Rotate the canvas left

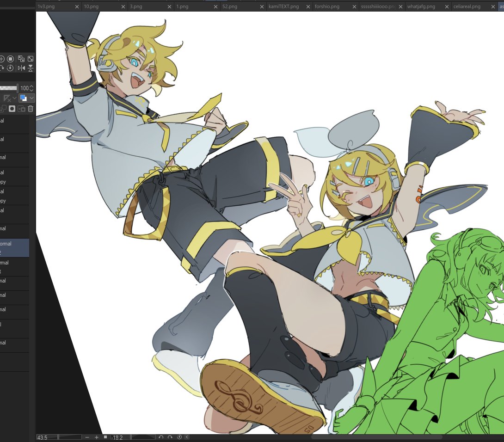(x=161, y=437)
